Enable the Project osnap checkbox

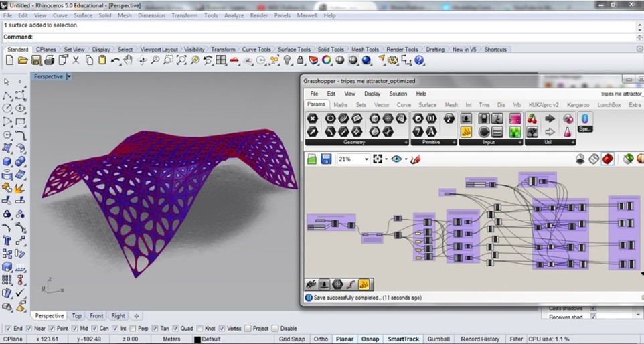tap(248, 329)
